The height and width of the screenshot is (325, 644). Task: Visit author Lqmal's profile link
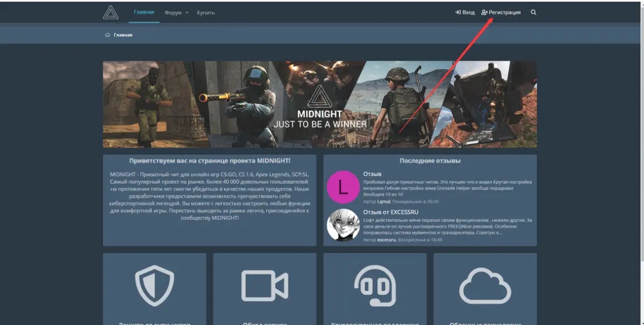pos(383,201)
